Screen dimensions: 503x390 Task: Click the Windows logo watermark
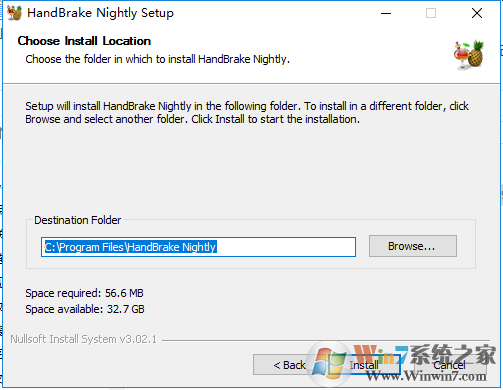coord(330,364)
